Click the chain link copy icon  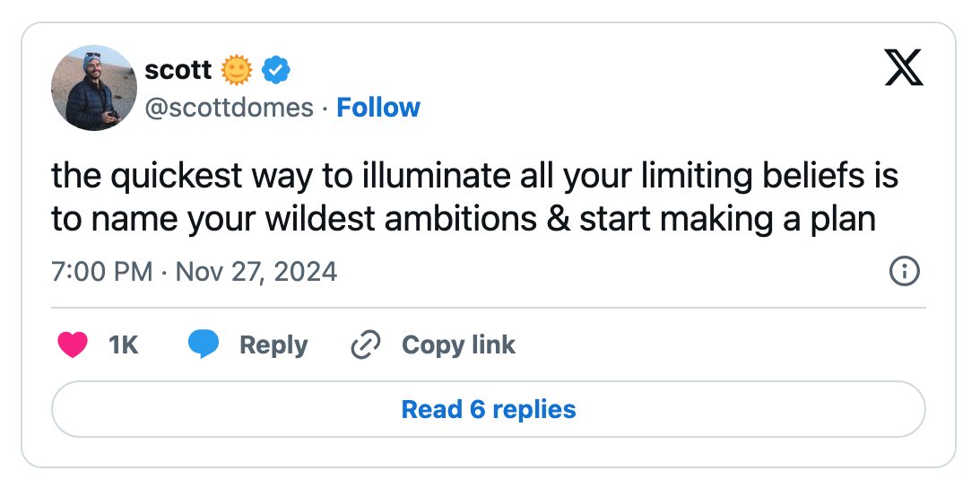point(366,345)
